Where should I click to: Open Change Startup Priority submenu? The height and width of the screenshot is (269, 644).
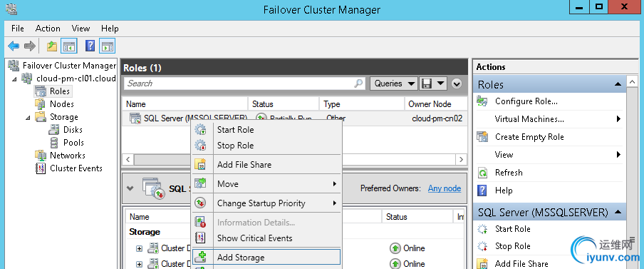point(266,203)
